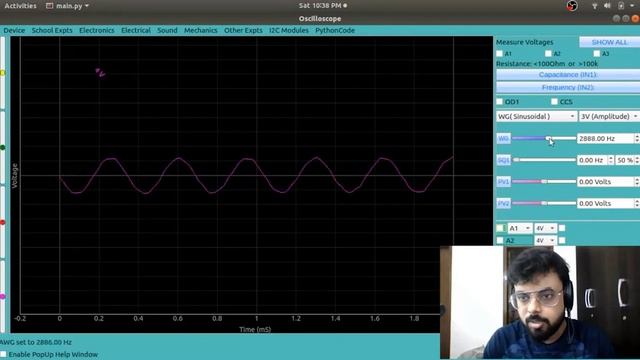This screenshot has width=640, height=360.
Task: Open the volume tray icon
Action: [x=607, y=6]
